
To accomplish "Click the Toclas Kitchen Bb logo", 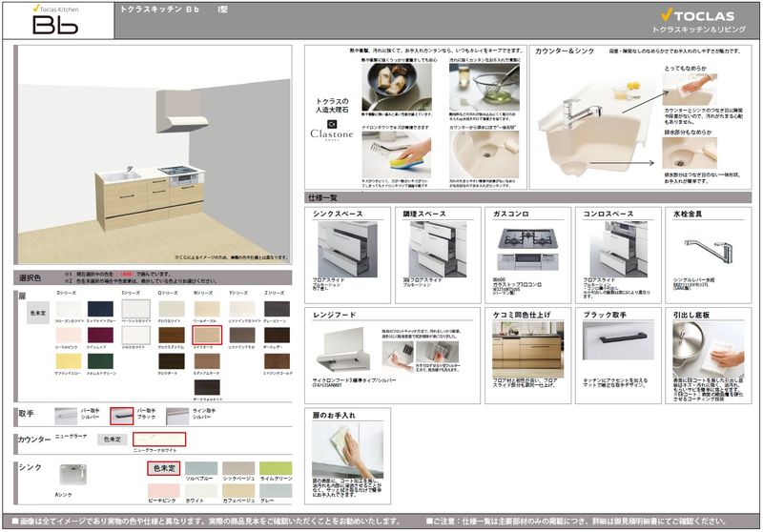I will [55, 20].
